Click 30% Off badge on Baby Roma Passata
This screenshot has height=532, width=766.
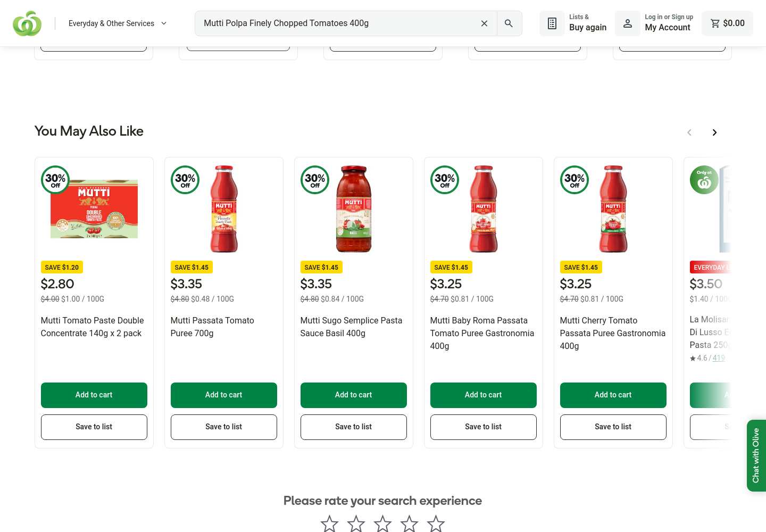pos(445,180)
